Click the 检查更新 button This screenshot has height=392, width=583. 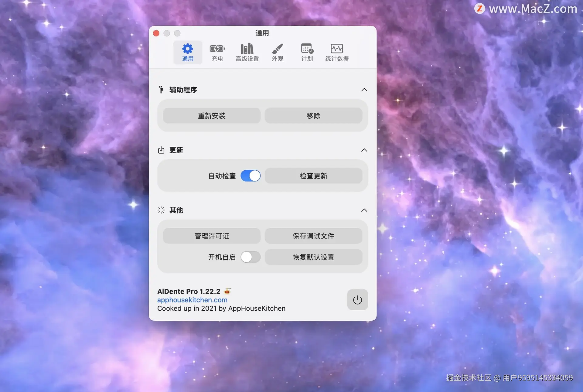click(x=313, y=176)
